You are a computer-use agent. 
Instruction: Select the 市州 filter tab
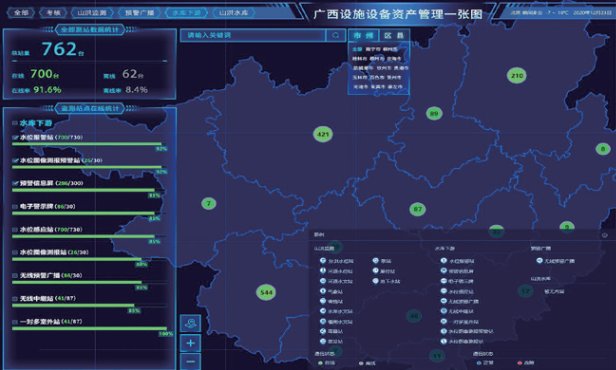pos(363,35)
